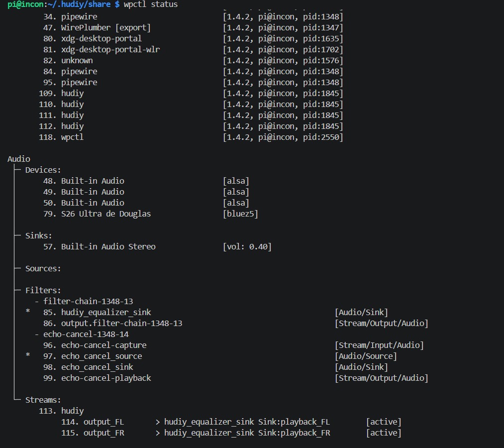Image resolution: width=504 pixels, height=448 pixels.
Task: Click the '[bluez5]' tag text
Action: [x=240, y=214]
